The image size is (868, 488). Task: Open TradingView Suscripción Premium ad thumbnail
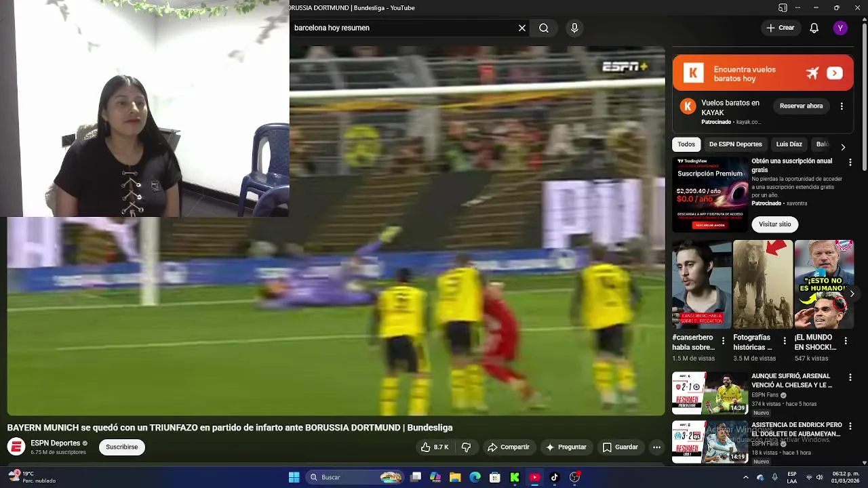[x=710, y=195]
